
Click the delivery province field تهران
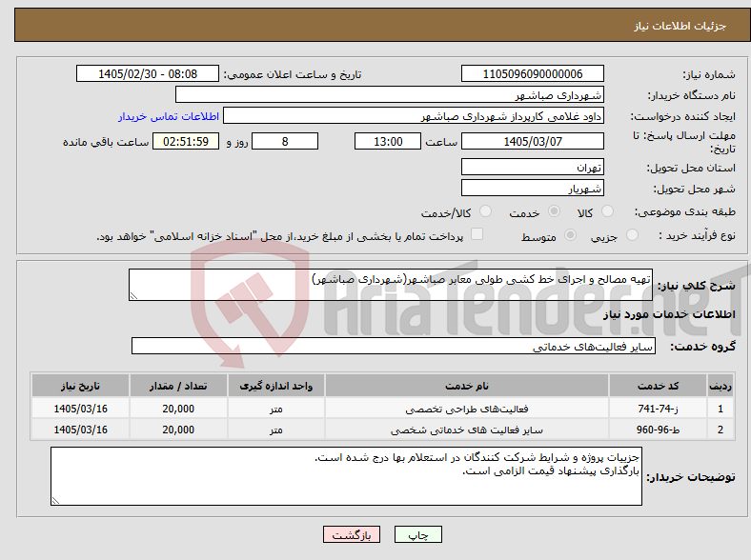point(532,167)
